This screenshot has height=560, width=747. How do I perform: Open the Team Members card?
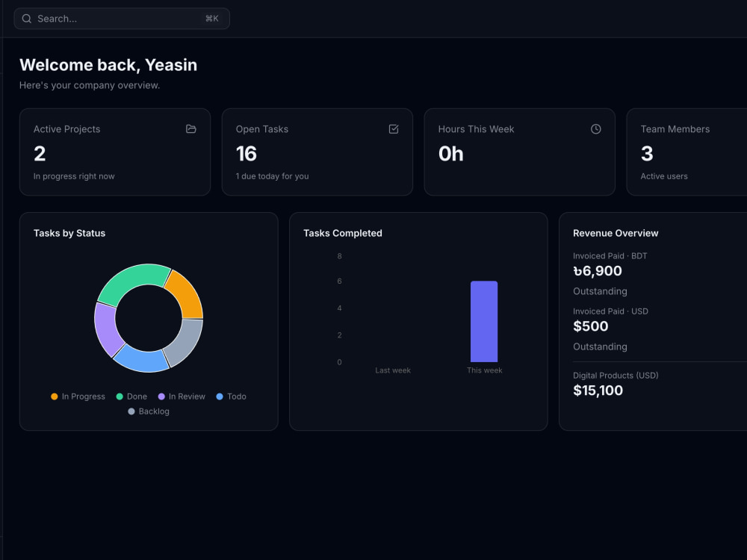click(687, 152)
